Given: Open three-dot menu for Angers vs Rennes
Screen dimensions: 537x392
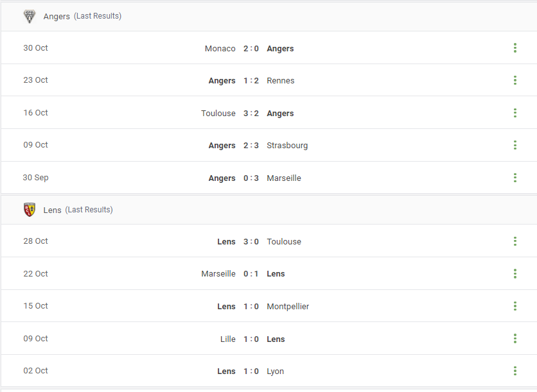Looking at the screenshot, I should 515,80.
